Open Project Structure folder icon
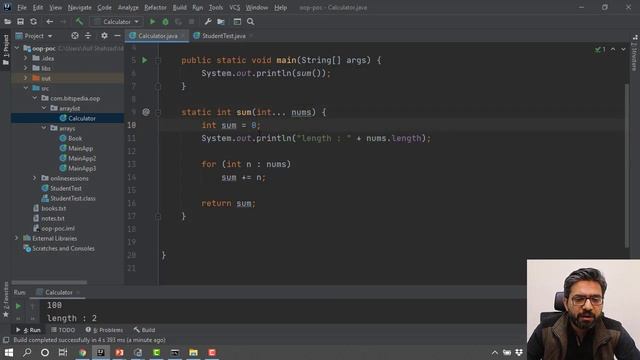Image resolution: width=640 pixels, height=360 pixels. 221,22
